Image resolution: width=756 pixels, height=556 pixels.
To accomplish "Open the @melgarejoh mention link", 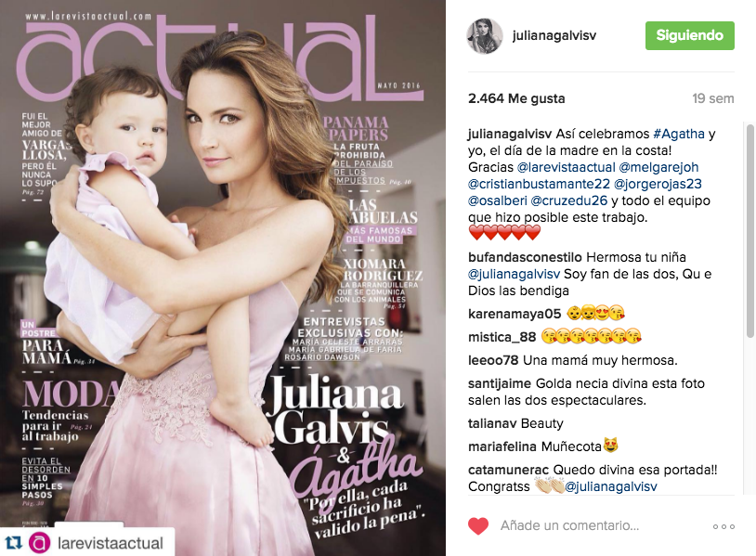I will click(658, 167).
